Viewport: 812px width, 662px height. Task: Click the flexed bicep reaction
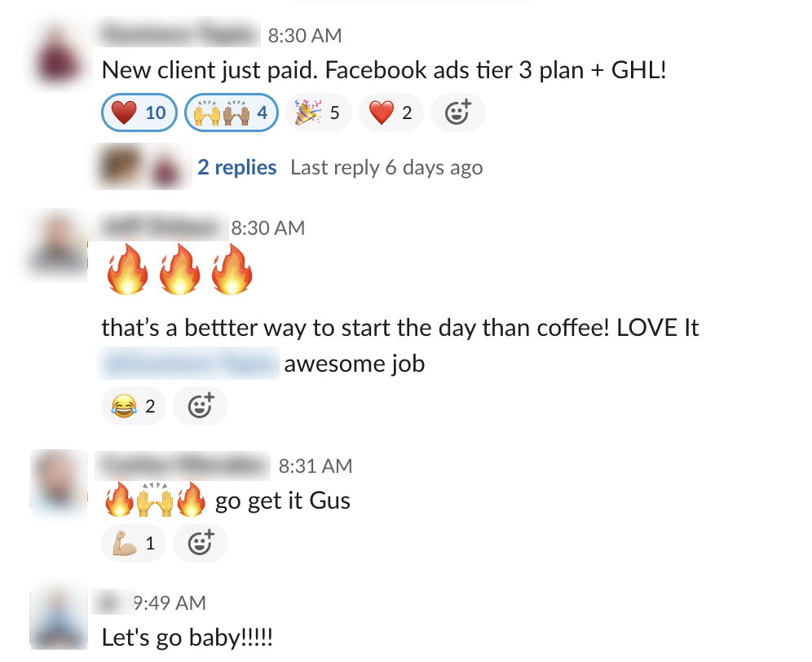click(133, 542)
